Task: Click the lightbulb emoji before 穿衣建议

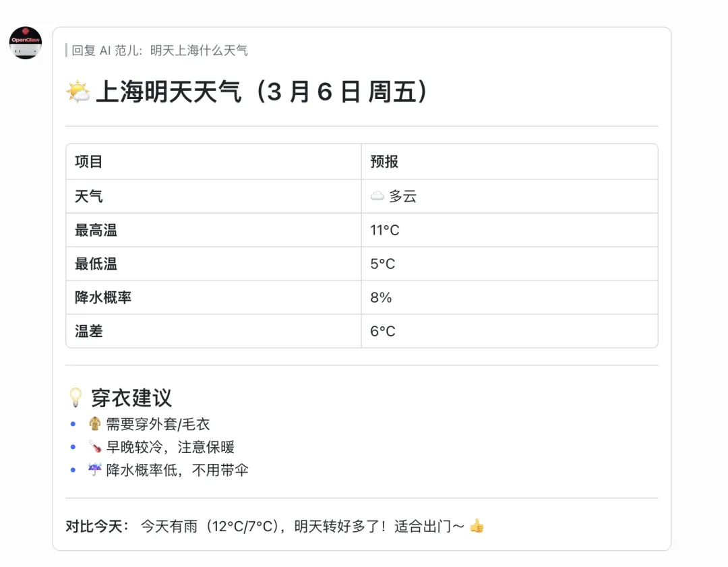Action: [75, 398]
